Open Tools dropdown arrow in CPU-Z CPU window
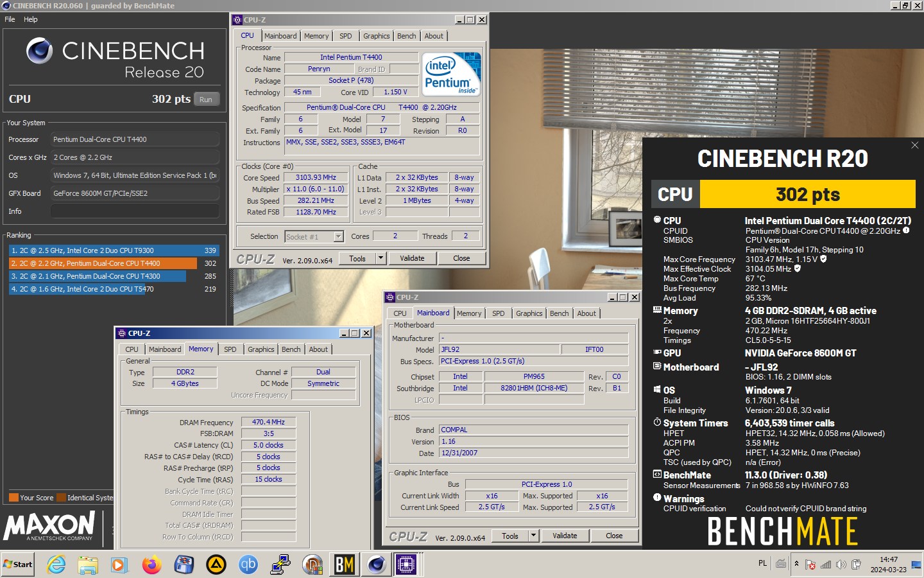The height and width of the screenshot is (578, 924). pyautogui.click(x=381, y=258)
